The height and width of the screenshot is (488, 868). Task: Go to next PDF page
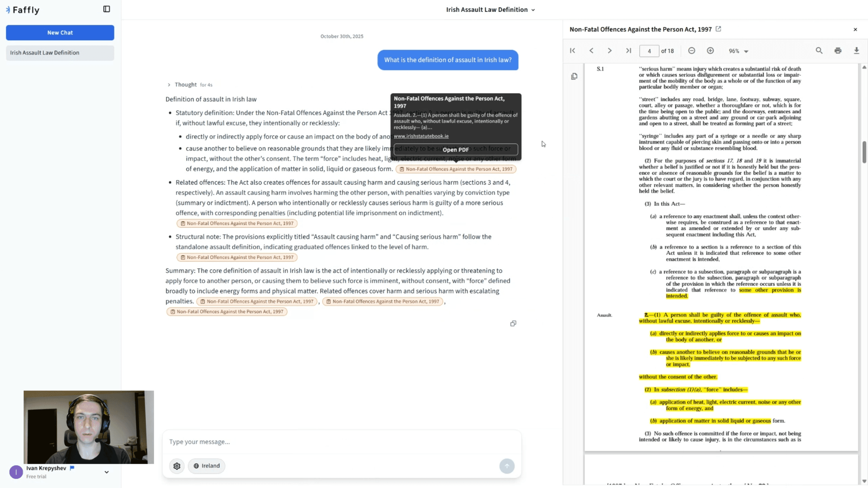tap(610, 51)
